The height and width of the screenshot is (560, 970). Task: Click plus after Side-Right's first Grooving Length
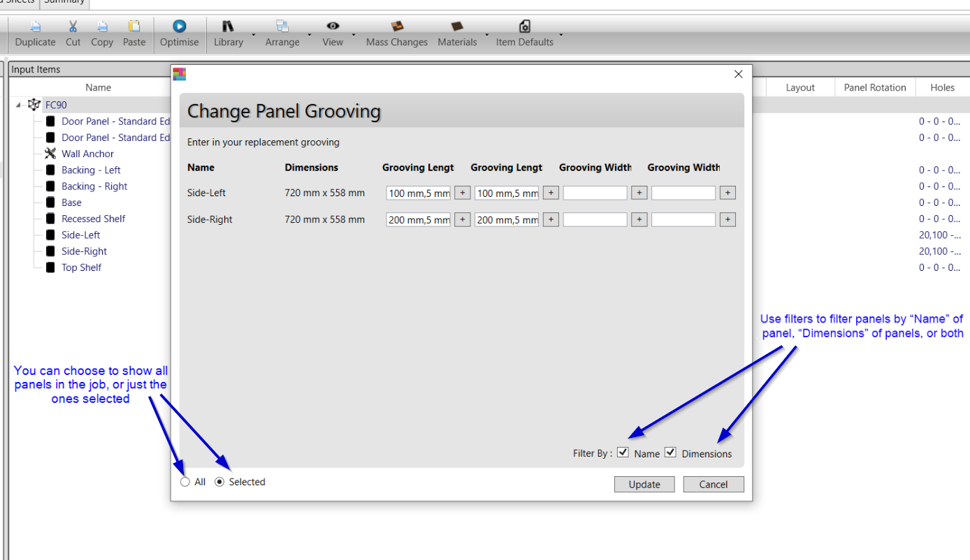[x=463, y=219]
